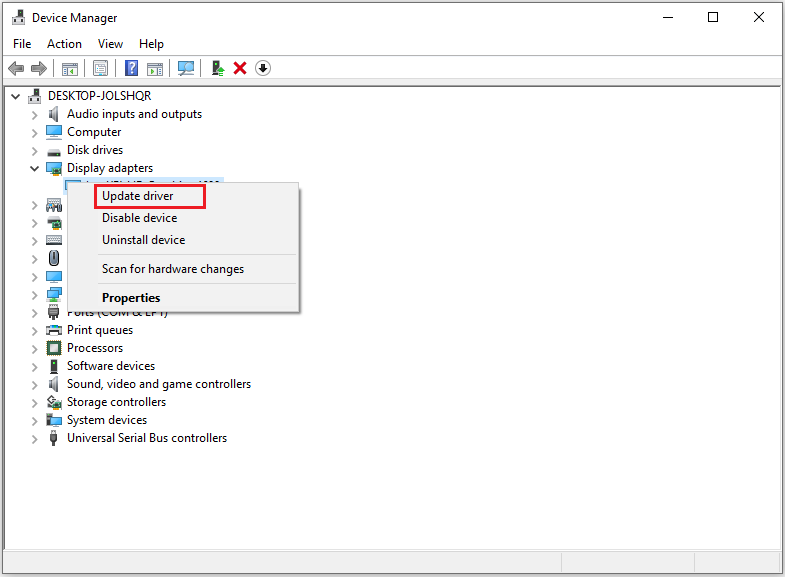This screenshot has height=577, width=785.
Task: Open the View menu
Action: pos(110,44)
